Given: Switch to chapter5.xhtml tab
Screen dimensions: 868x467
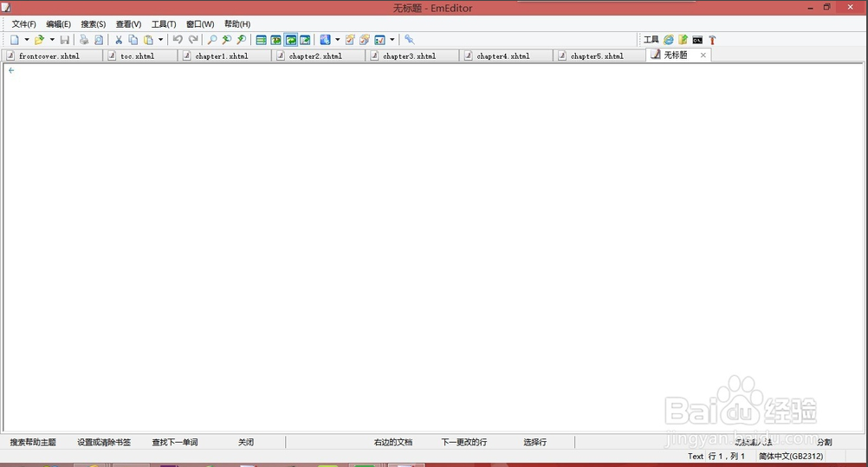Looking at the screenshot, I should pyautogui.click(x=600, y=56).
